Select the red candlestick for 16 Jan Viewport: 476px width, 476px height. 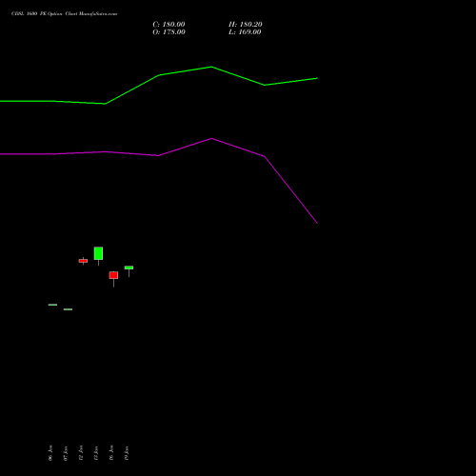(x=113, y=275)
